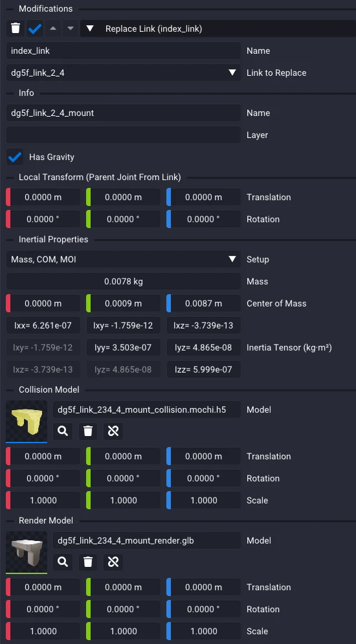Edit the Ixz value in the first inertia row

203,326
